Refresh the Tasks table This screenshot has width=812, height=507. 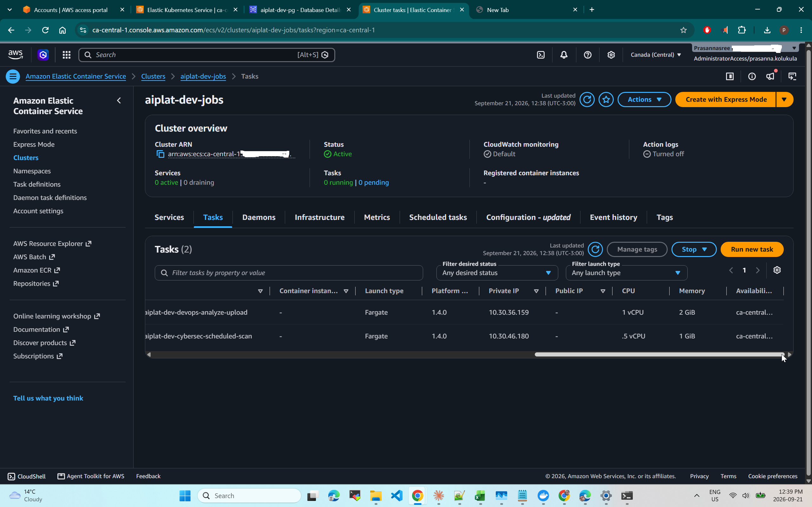click(x=595, y=249)
